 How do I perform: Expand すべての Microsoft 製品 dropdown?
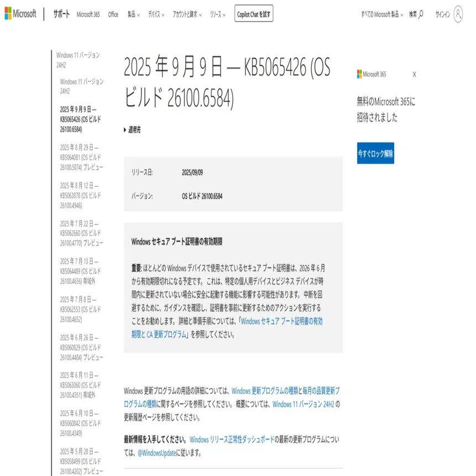382,14
